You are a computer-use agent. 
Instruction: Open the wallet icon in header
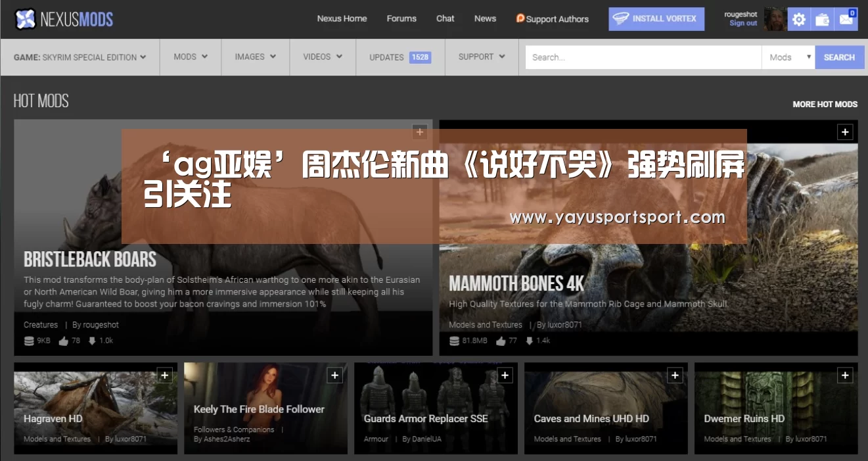822,20
